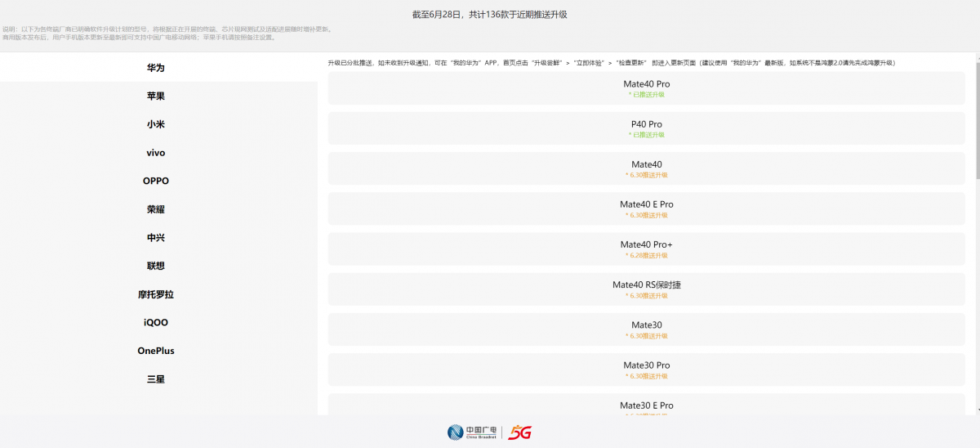This screenshot has width=980, height=448.
Task: Open the Mate30 model card
Action: (x=646, y=329)
